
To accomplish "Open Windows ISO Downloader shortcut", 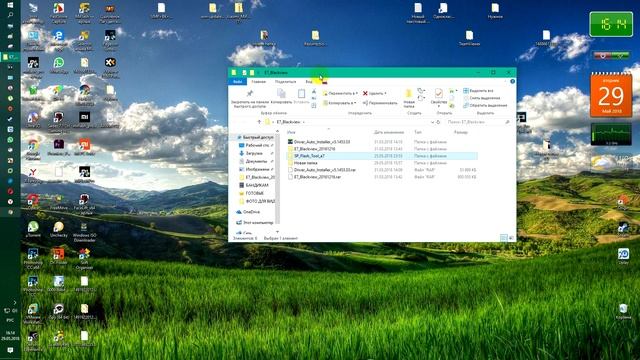I will [84, 231].
